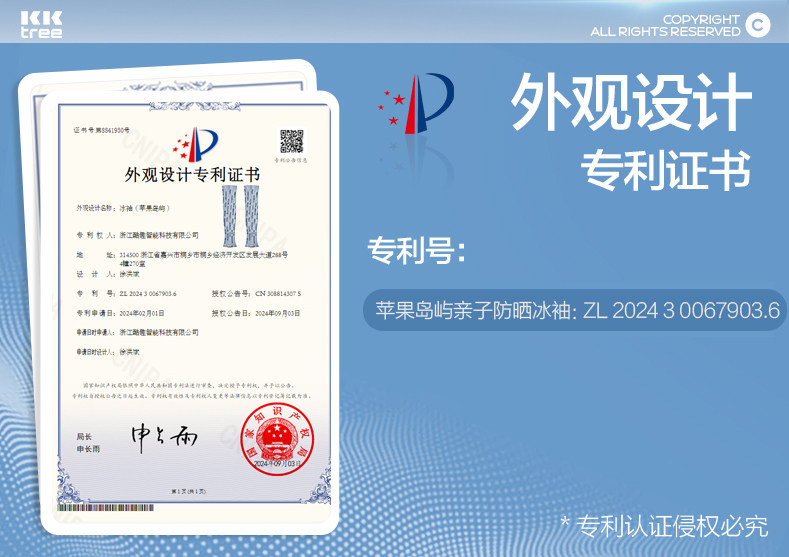Viewport: 789px width, 557px height.
Task: Click the 申请日时申请人 applicant line
Action: (x=137, y=332)
